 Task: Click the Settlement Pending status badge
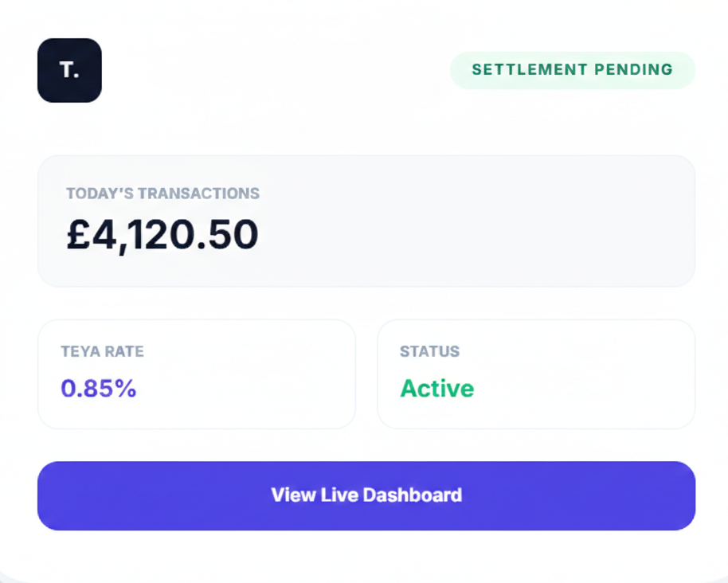click(572, 70)
